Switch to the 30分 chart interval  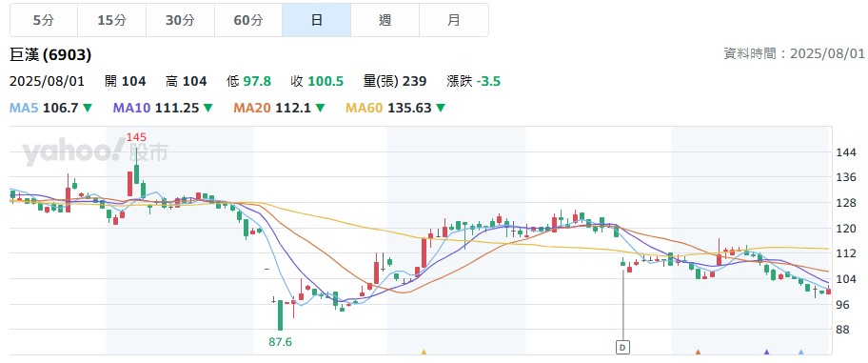point(181,21)
